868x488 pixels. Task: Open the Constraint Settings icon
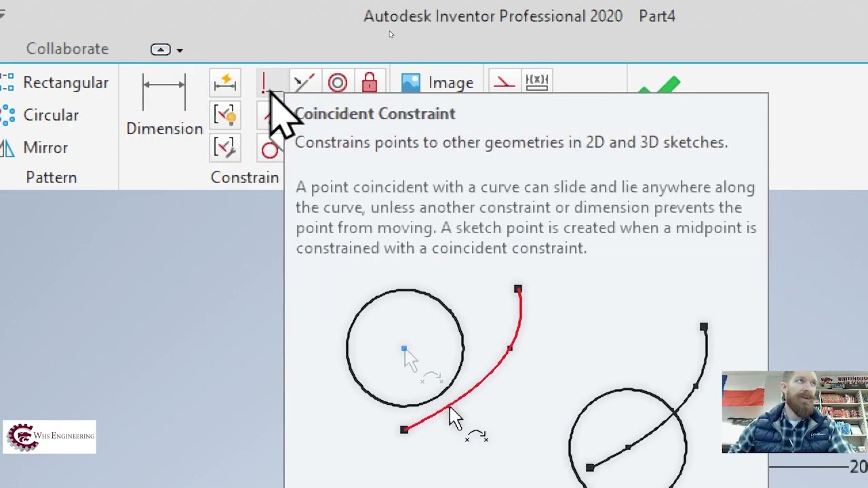coord(224,148)
